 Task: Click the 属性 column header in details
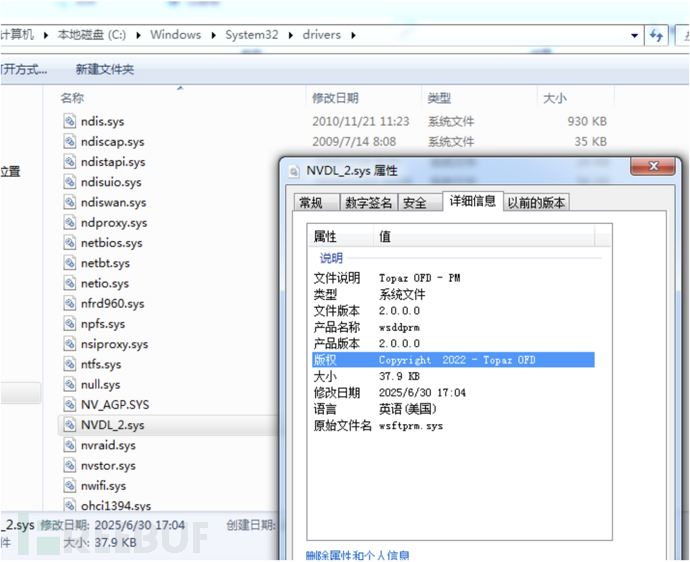point(341,236)
